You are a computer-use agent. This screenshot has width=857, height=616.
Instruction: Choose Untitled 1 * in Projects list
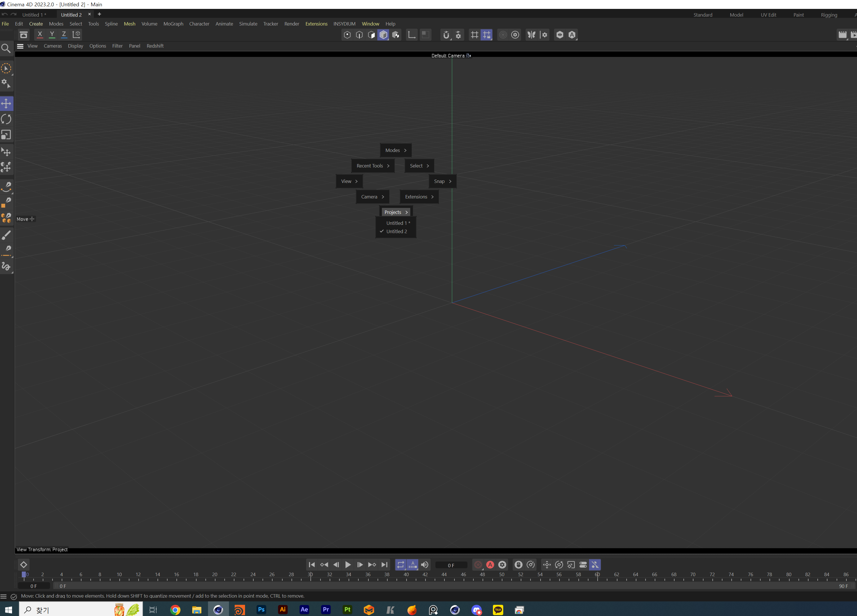pyautogui.click(x=396, y=223)
